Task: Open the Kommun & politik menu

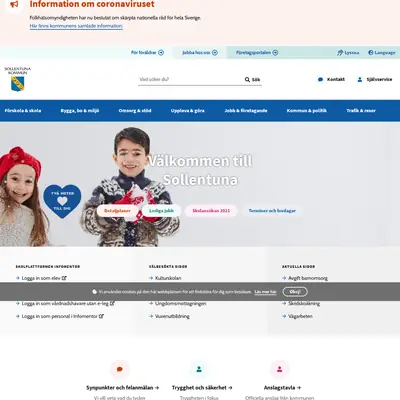Action: (x=307, y=111)
